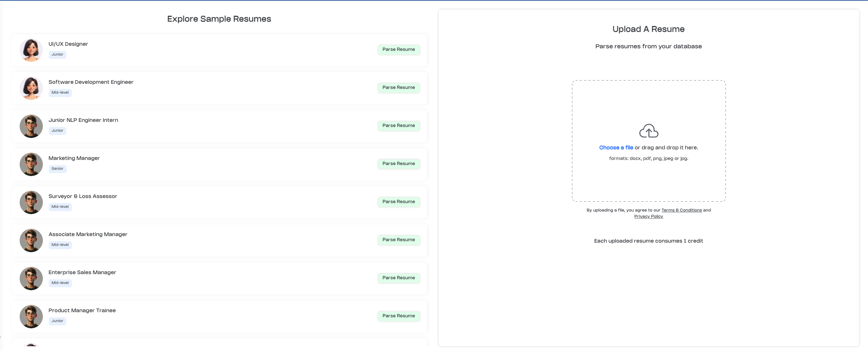This screenshot has height=351, width=868.
Task: Open the Terms & Conditions link
Action: click(682, 210)
